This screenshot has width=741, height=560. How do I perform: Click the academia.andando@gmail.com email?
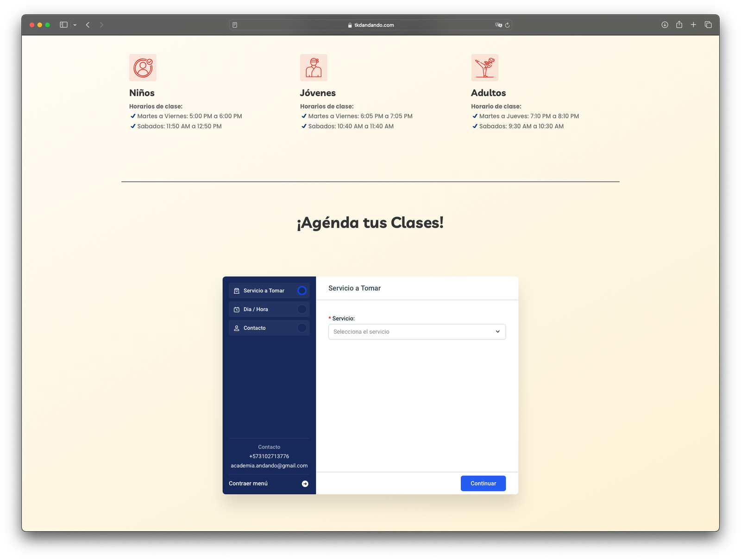pyautogui.click(x=269, y=466)
